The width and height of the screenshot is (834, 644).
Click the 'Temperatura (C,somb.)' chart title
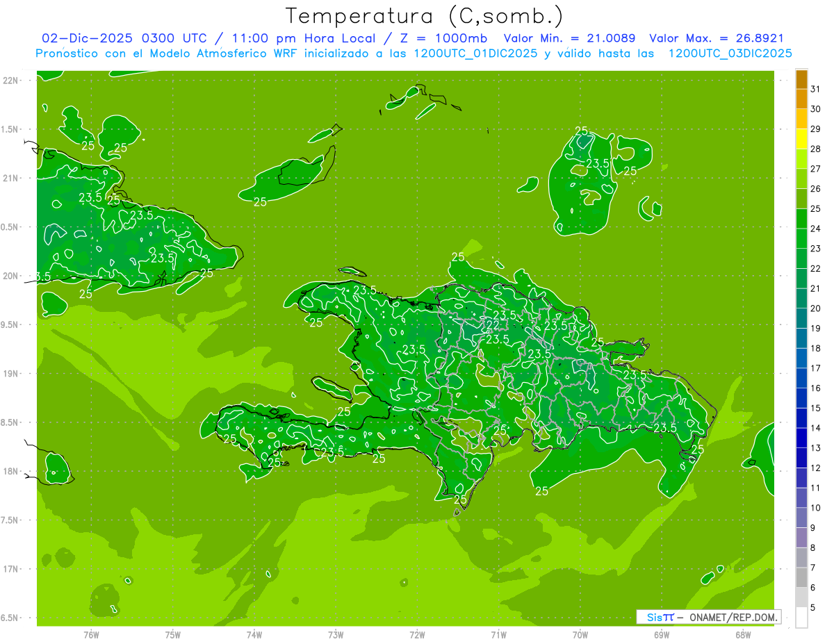click(425, 16)
